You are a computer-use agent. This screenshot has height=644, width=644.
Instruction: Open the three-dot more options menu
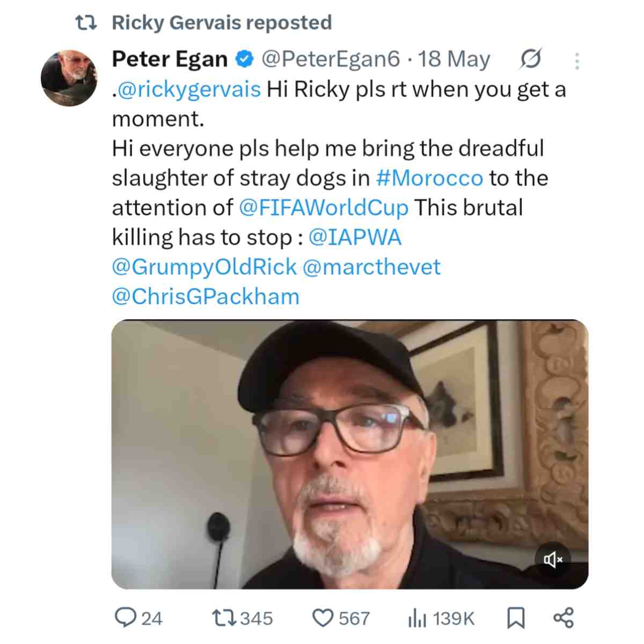point(577,61)
